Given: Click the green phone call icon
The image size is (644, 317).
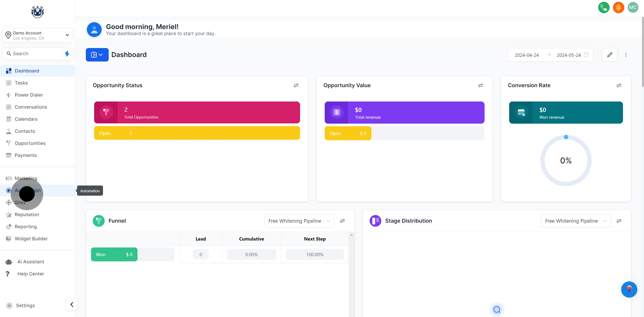Looking at the screenshot, I should pos(604,8).
